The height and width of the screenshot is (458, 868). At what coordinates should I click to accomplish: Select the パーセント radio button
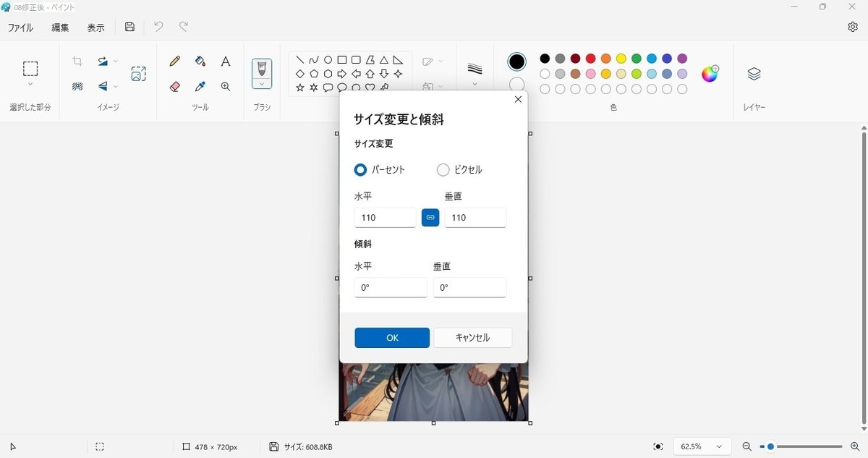click(x=360, y=170)
